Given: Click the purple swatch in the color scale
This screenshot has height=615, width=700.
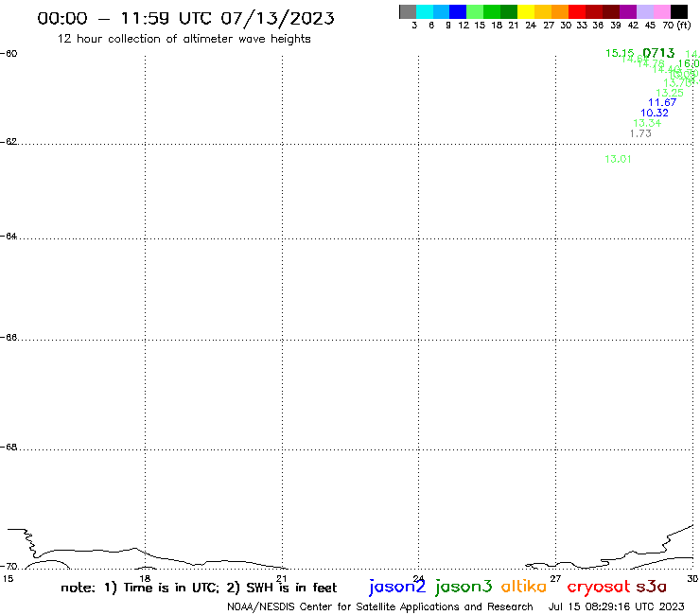Looking at the screenshot, I should [x=628, y=11].
